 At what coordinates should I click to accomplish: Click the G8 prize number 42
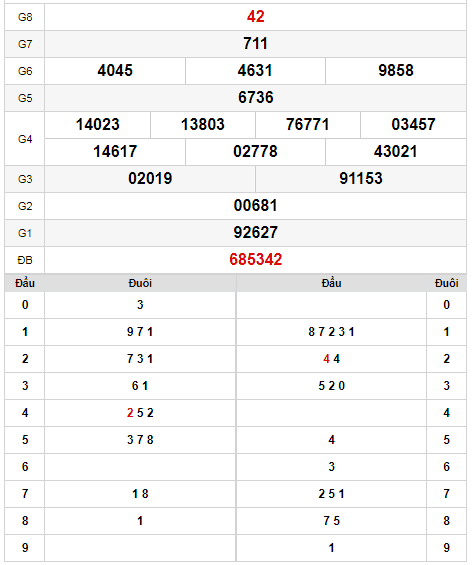pyautogui.click(x=255, y=17)
